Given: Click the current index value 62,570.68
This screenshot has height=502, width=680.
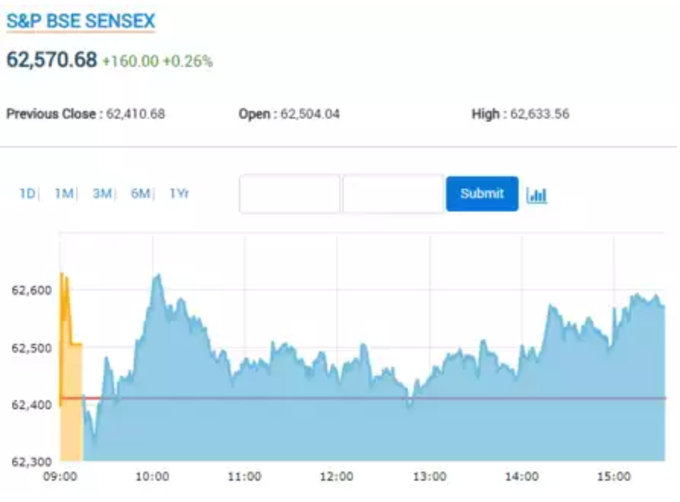Looking at the screenshot, I should coord(52,59).
